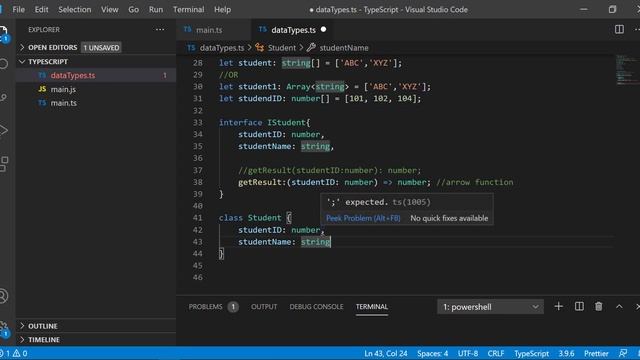The image size is (640, 360).
Task: Click 'interface IStudent{' code line
Action: (x=264, y=122)
